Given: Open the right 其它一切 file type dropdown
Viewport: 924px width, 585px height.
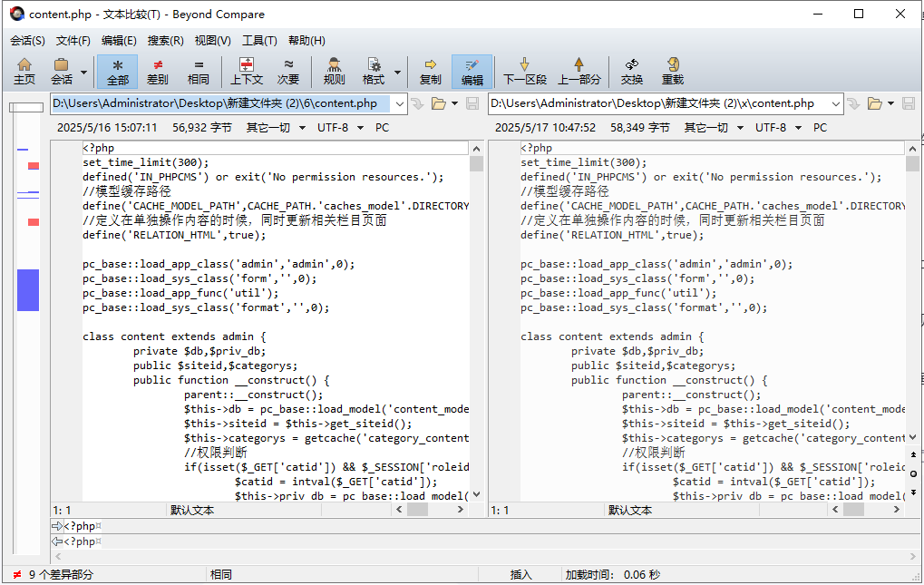Looking at the screenshot, I should [x=714, y=128].
